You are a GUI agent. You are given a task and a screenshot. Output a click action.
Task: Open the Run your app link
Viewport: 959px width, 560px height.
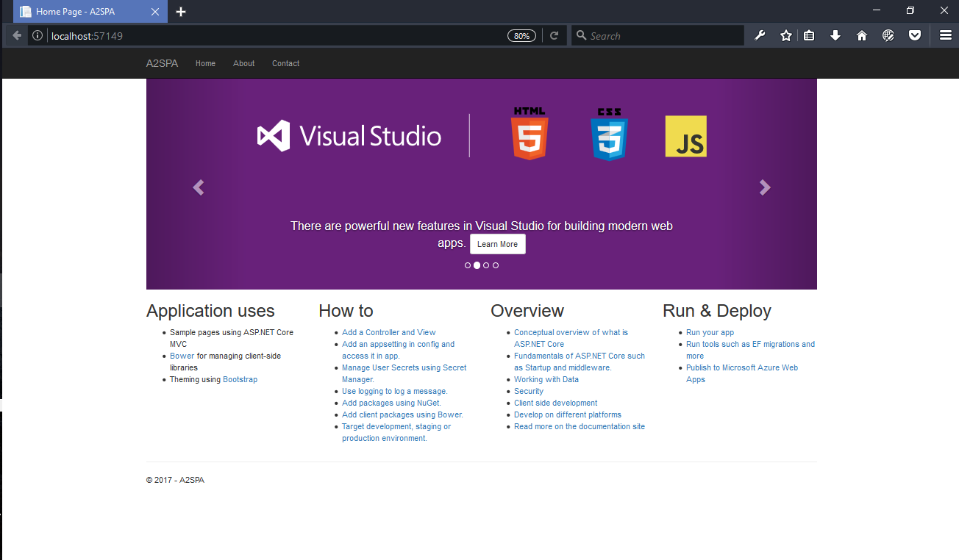coord(710,332)
